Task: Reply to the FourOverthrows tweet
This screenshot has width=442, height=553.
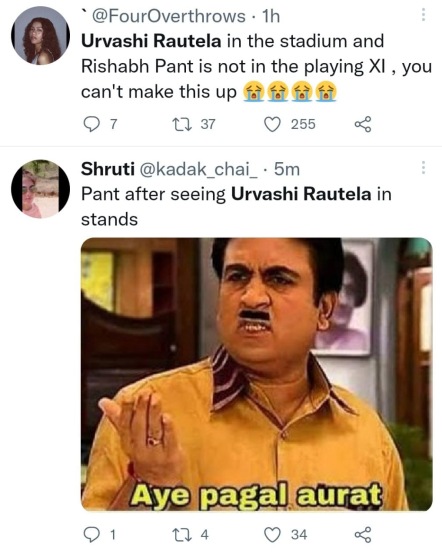Action: 92,124
